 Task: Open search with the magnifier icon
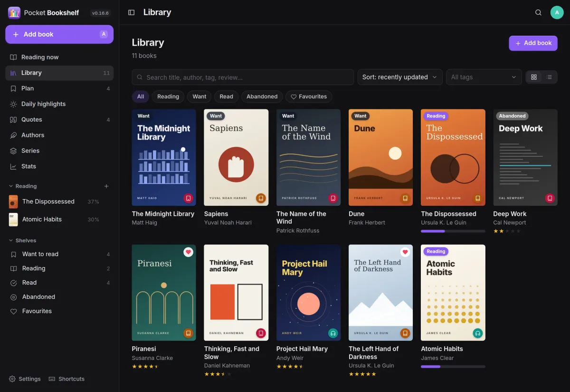(x=538, y=12)
